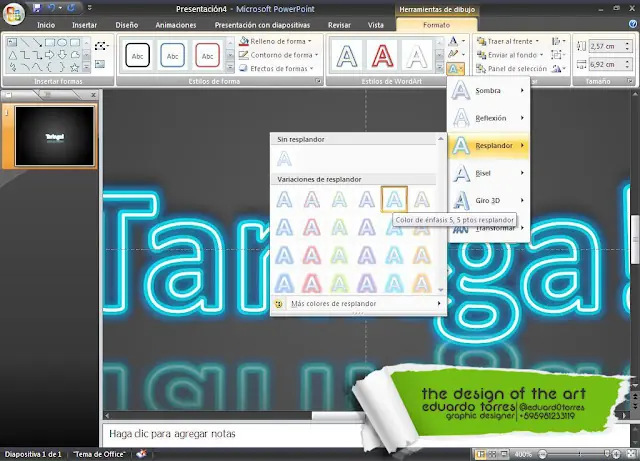Switch to the Insertar ribbon tab

pos(85,26)
